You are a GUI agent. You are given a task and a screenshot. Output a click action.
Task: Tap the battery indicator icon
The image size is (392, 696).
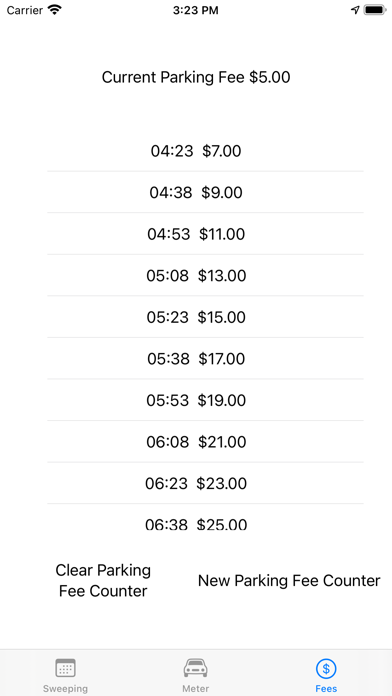[375, 10]
